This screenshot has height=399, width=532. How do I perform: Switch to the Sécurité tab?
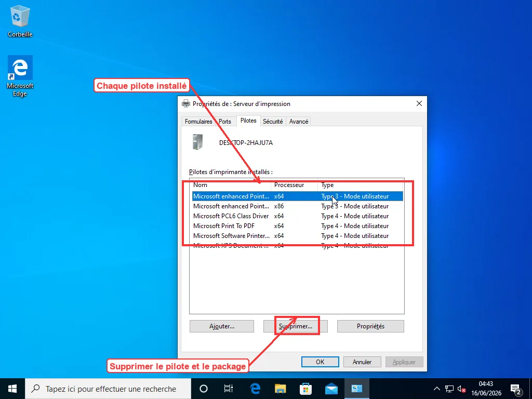point(273,122)
